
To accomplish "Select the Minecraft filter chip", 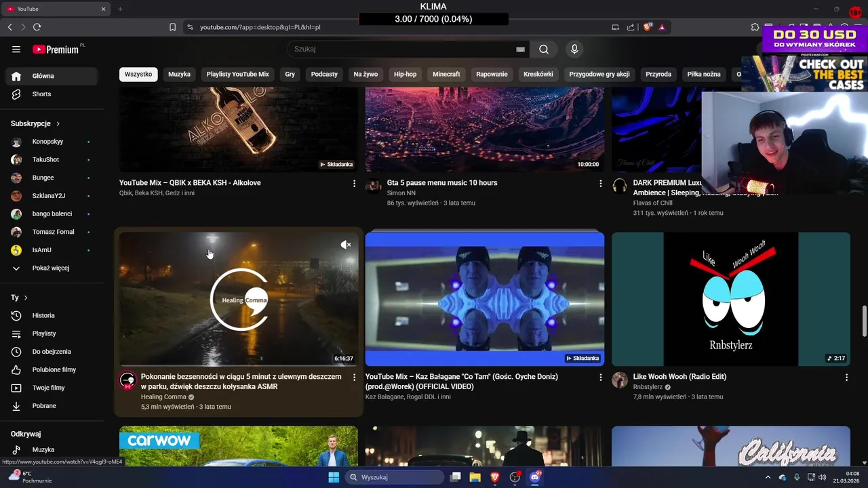I will coord(446,74).
